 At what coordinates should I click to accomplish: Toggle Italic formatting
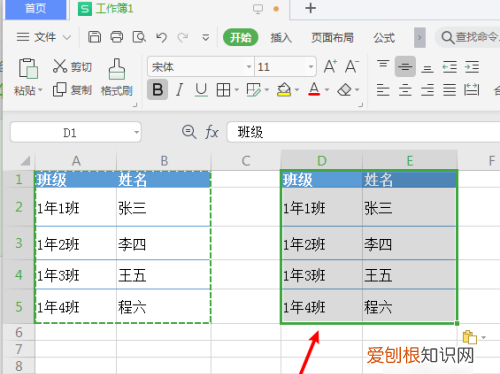[180, 90]
